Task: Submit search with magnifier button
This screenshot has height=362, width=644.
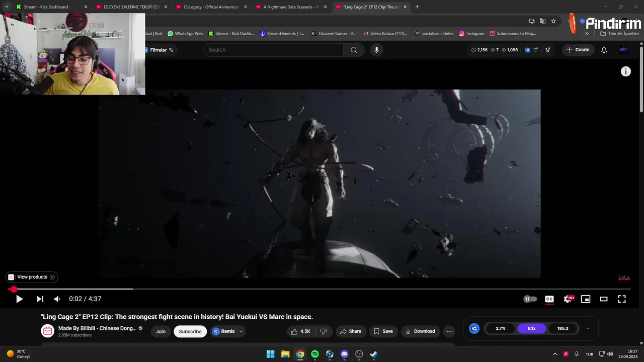Action: pos(354,50)
